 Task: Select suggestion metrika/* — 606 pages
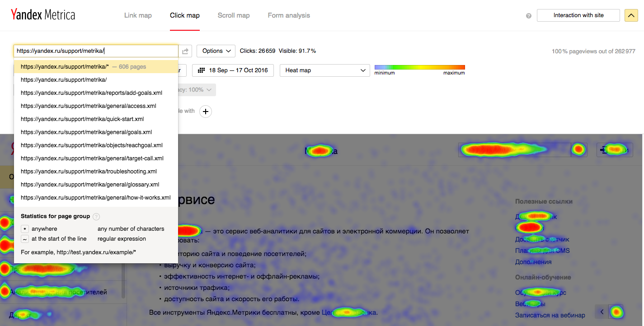pyautogui.click(x=96, y=67)
